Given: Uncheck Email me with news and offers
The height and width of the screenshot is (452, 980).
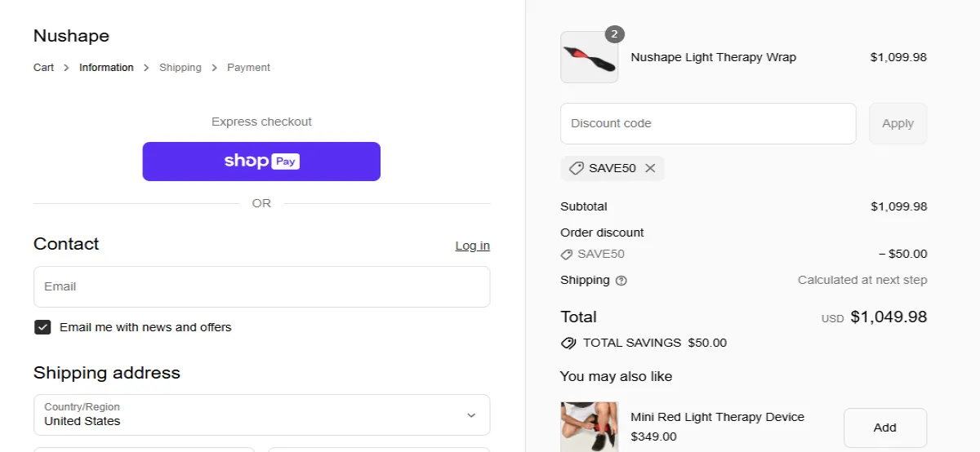Looking at the screenshot, I should tap(42, 327).
